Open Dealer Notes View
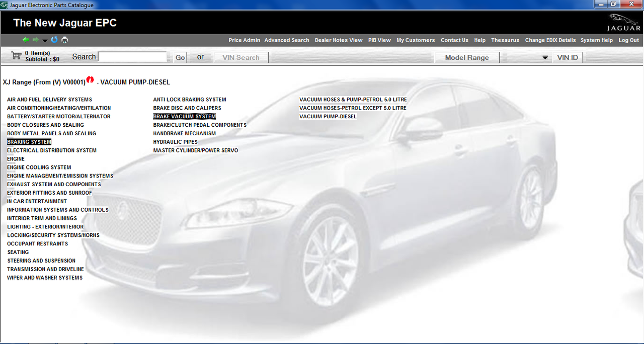Screen dimensions: 644x344 click(339, 40)
